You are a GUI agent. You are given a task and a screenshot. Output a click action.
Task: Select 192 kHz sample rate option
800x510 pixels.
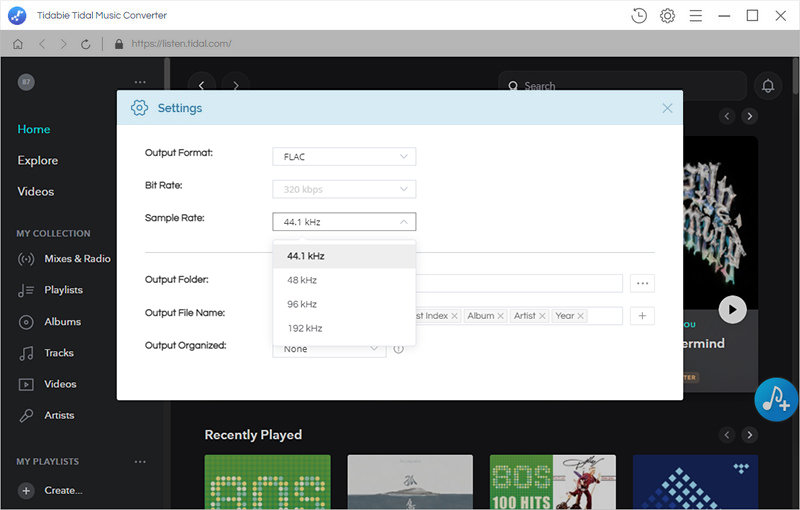click(344, 328)
